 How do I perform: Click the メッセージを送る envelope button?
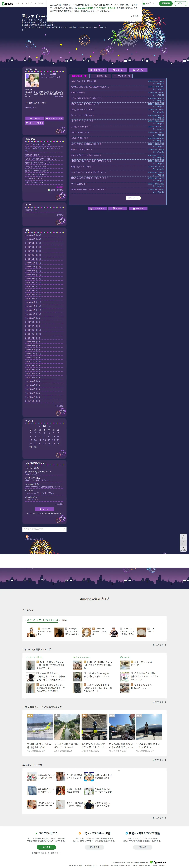click(35, 123)
